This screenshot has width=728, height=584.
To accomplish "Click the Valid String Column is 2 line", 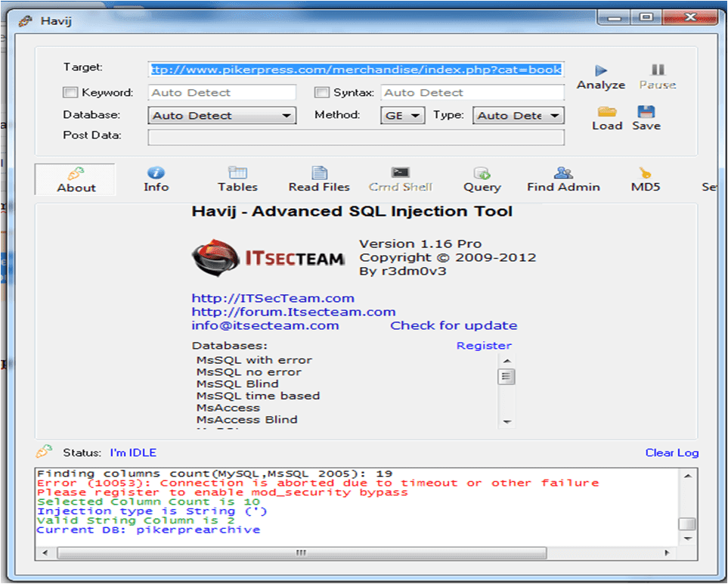I will 135,520.
